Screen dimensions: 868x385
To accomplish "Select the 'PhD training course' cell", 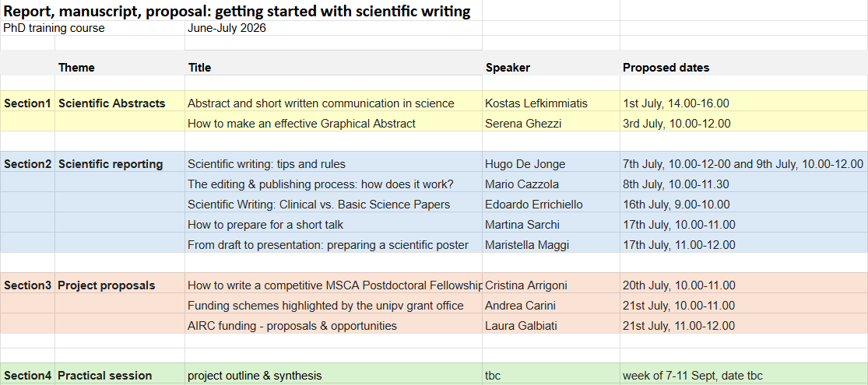I will coord(54,28).
